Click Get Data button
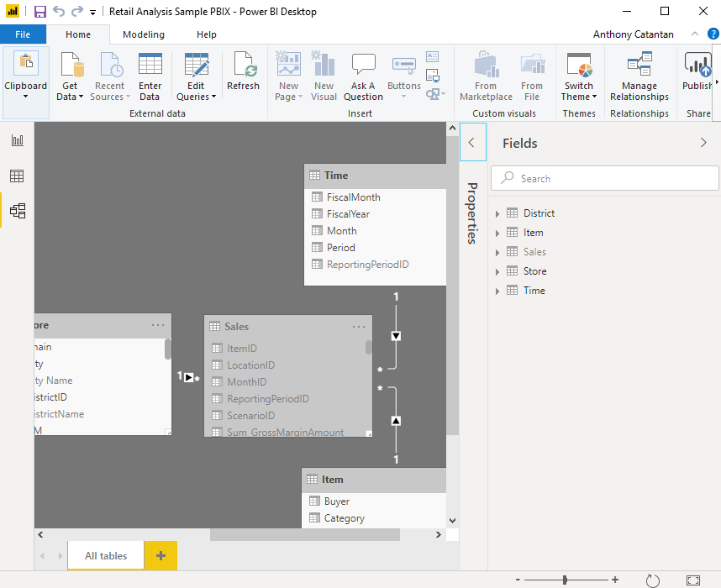Image resolution: width=721 pixels, height=588 pixels. [x=70, y=76]
